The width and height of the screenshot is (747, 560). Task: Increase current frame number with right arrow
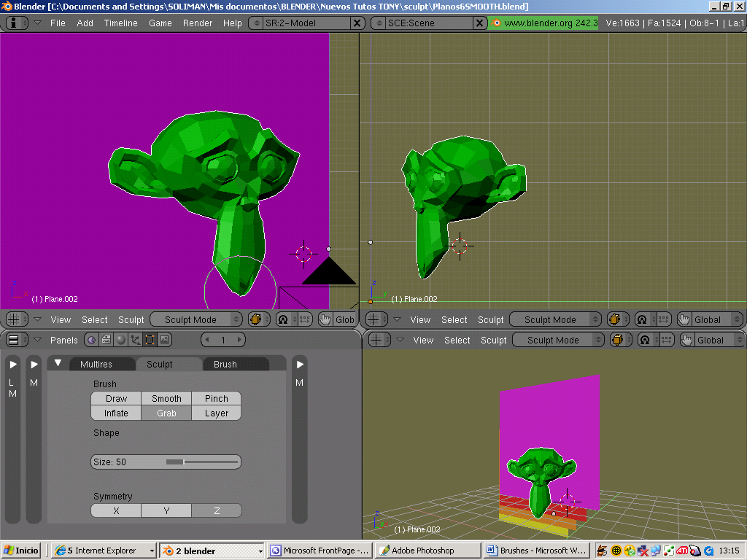[x=239, y=340]
